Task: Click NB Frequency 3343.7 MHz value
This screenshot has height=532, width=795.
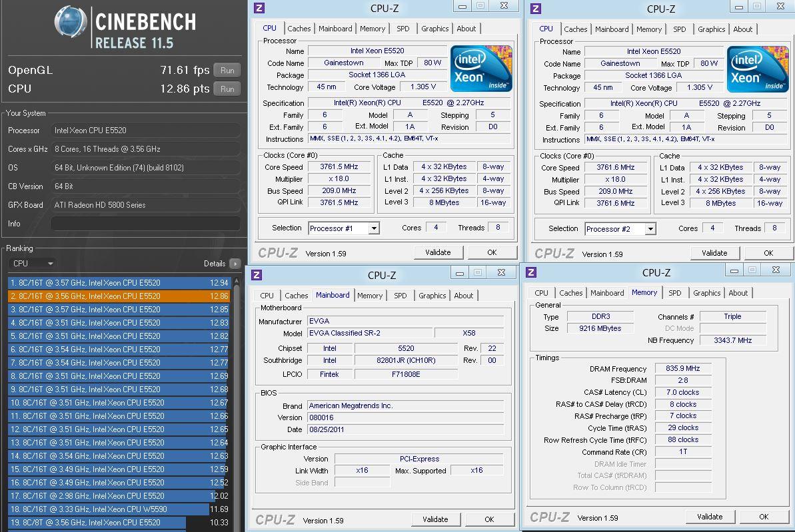Action: point(732,340)
